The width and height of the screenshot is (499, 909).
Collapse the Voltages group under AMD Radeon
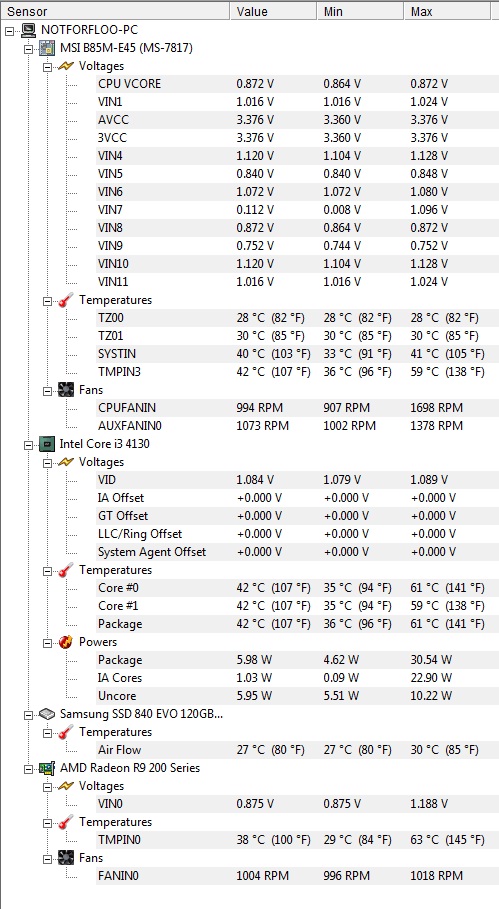46,786
